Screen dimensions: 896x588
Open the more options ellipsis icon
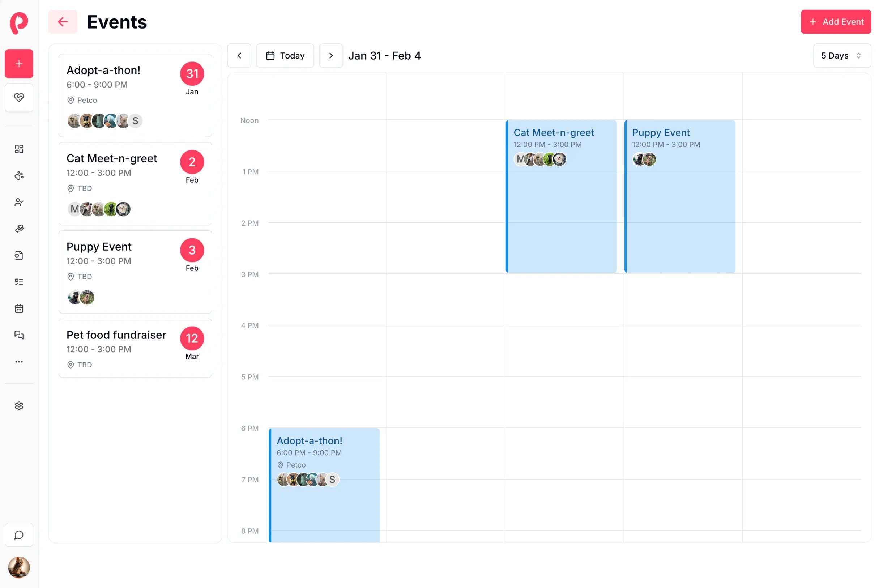pos(18,362)
